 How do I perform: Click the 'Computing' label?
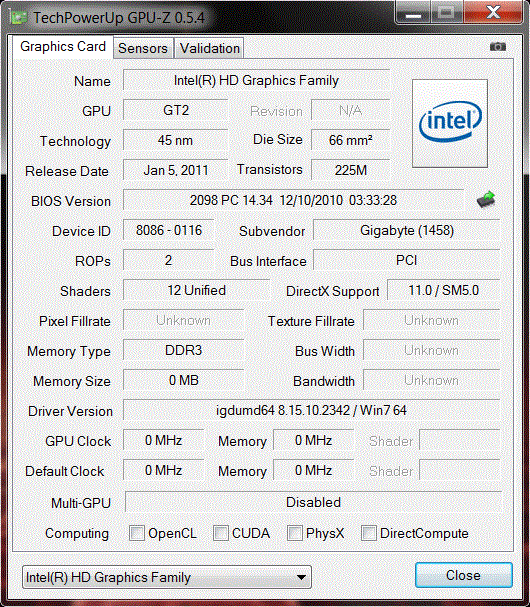click(x=77, y=533)
